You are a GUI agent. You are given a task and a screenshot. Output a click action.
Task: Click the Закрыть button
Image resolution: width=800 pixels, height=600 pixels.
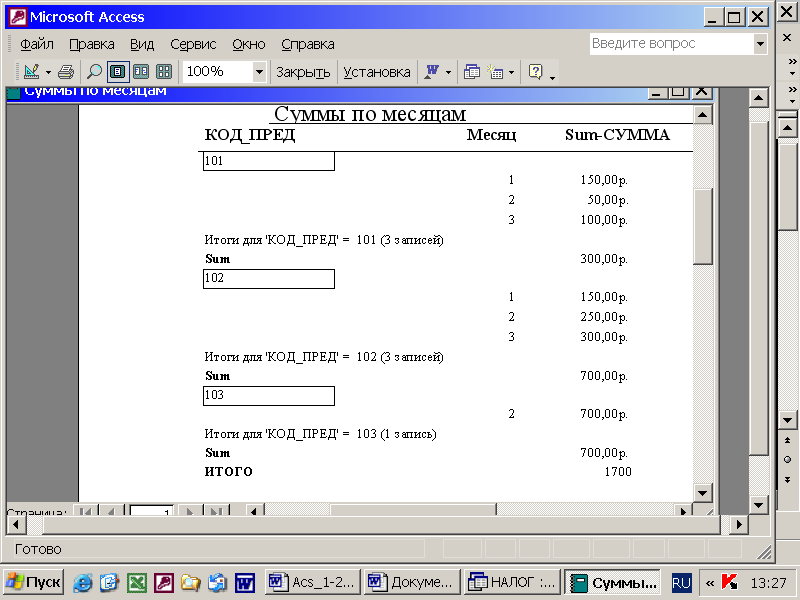303,72
